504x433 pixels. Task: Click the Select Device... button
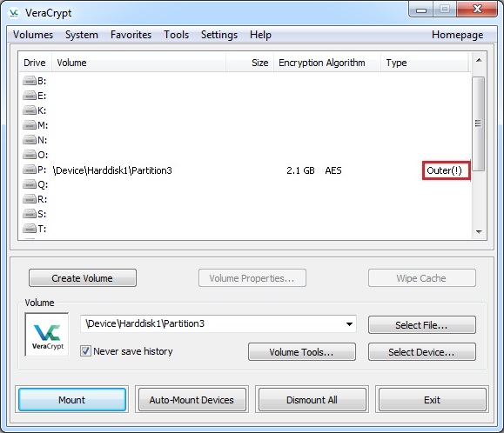pos(421,352)
